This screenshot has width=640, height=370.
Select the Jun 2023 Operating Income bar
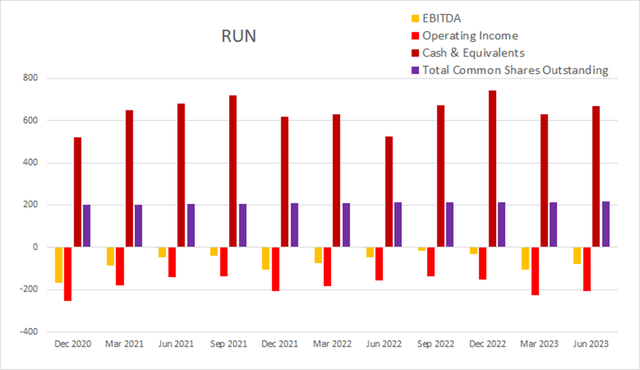coord(587,269)
